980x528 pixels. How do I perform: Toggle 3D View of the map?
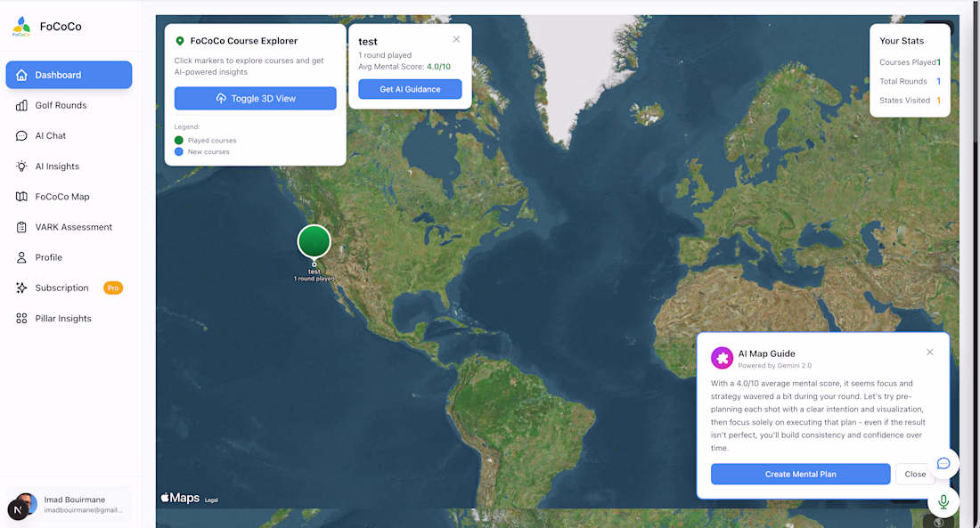[x=255, y=98]
